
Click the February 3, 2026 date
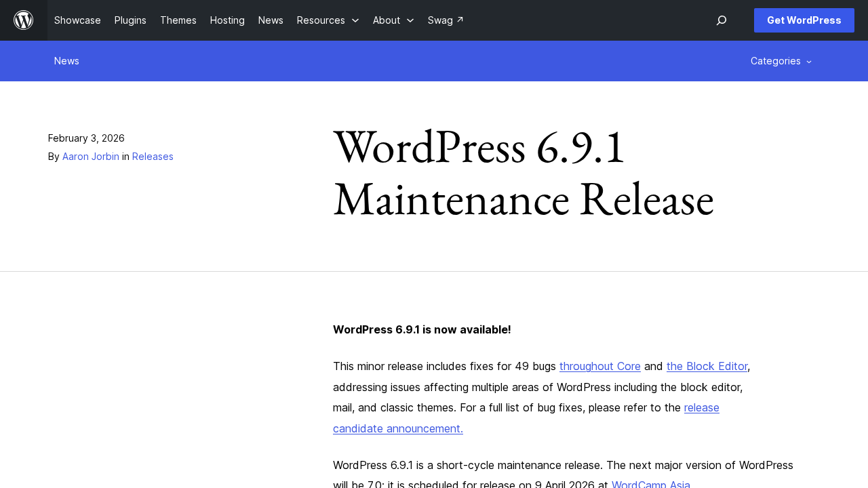point(86,138)
